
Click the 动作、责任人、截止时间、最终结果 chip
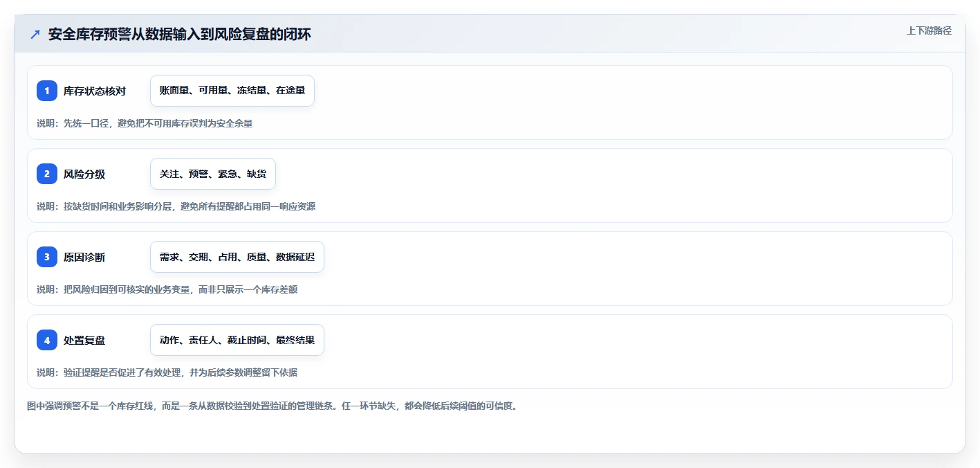237,340
